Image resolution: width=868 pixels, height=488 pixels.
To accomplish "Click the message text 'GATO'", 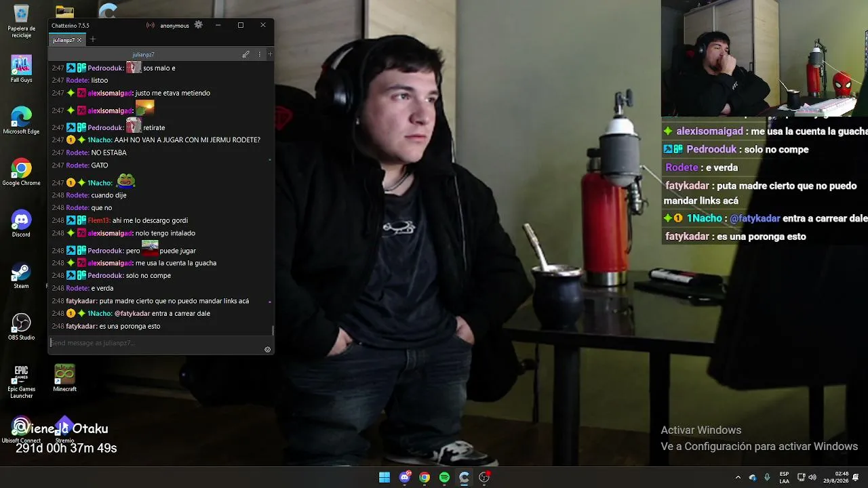I will click(x=100, y=166).
